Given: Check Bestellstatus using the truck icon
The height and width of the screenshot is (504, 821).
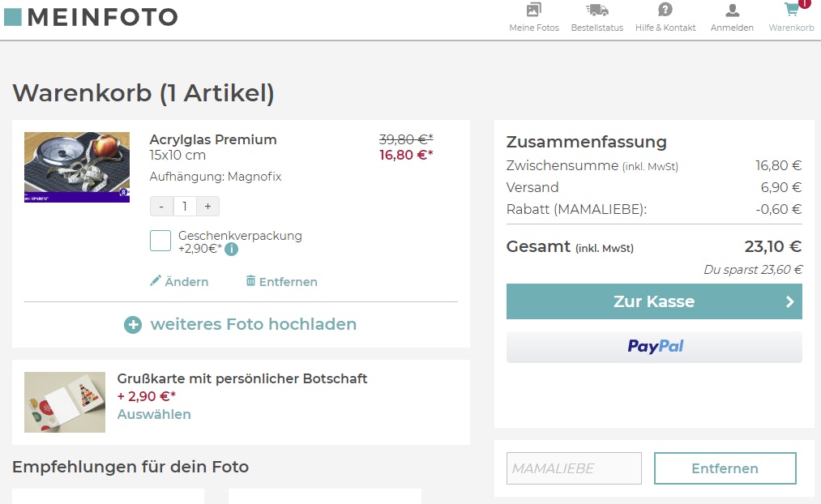Looking at the screenshot, I should 597,11.
